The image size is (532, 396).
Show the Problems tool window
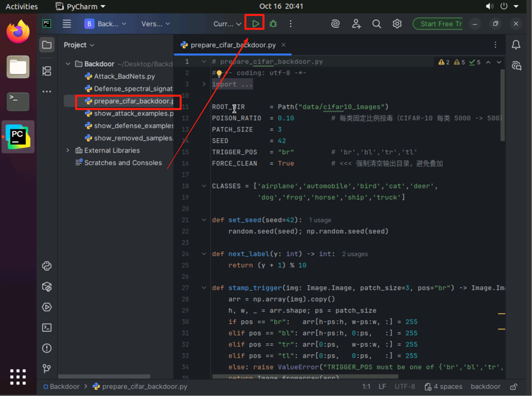47,348
